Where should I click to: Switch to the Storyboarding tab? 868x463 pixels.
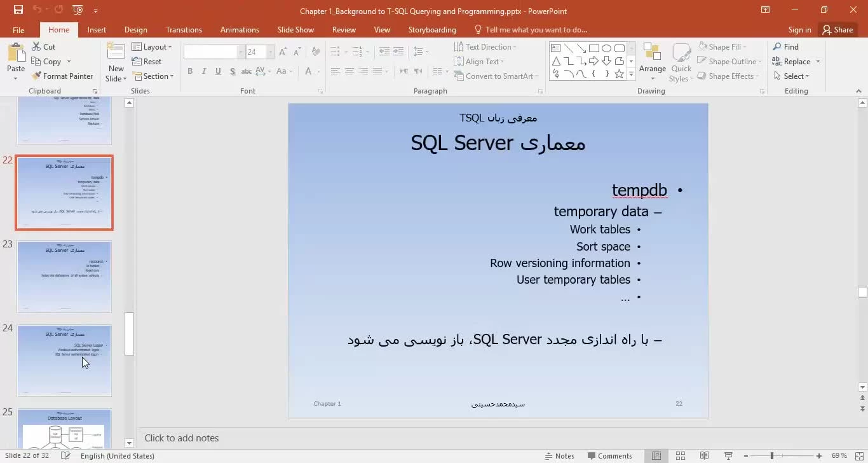(432, 30)
